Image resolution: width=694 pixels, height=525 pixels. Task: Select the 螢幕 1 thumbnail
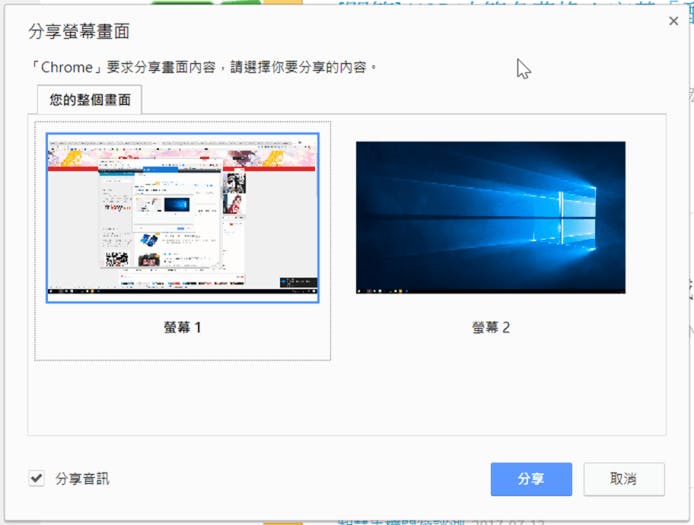pyautogui.click(x=182, y=218)
